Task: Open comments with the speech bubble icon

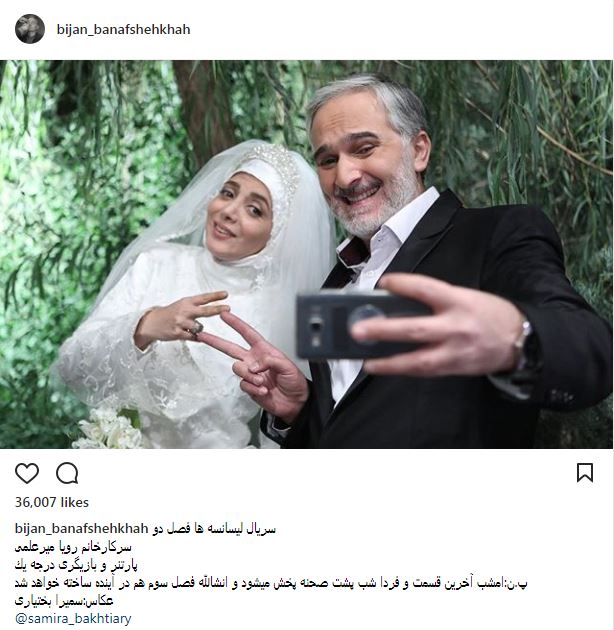Action: 67,473
